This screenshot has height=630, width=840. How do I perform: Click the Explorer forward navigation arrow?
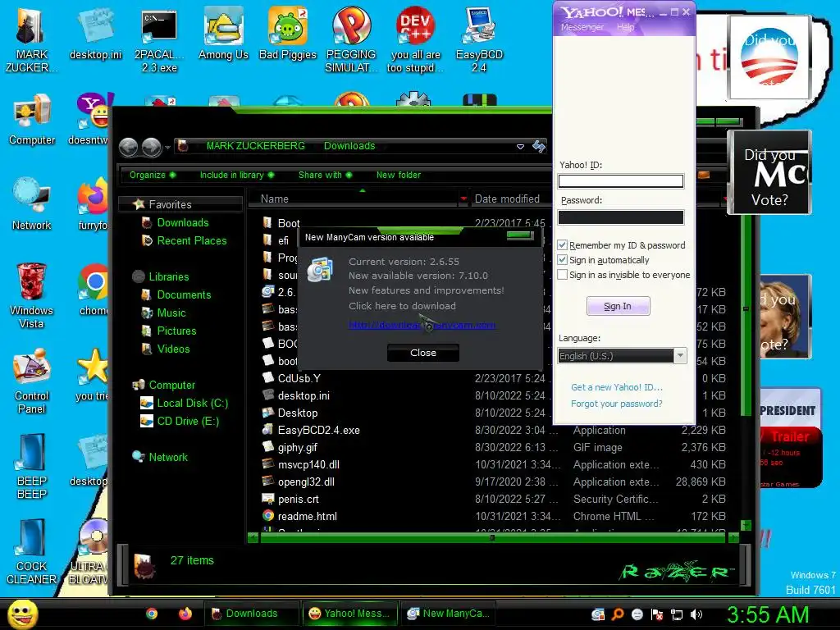pyautogui.click(x=151, y=147)
